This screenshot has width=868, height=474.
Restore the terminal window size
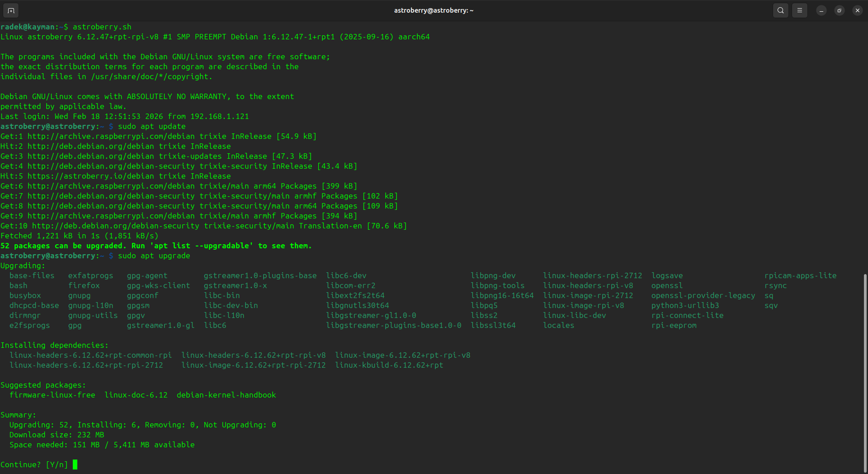[x=839, y=10]
